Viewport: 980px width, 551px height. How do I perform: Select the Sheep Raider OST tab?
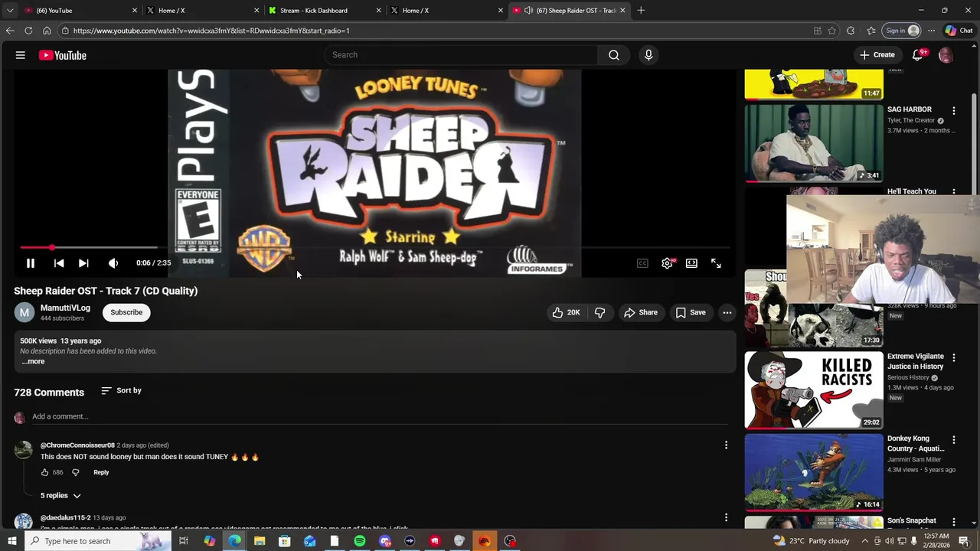coord(569,11)
